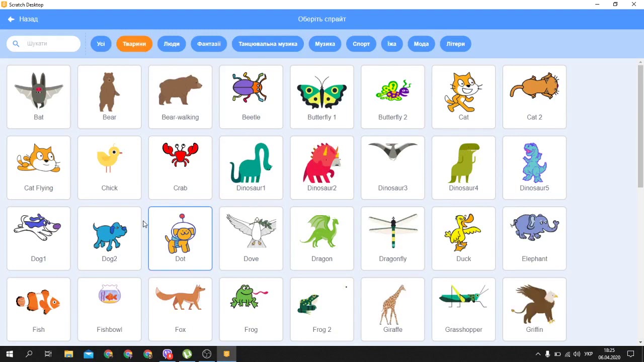The width and height of the screenshot is (644, 362).
Task: Pick the Dog2 sprite
Action: click(x=109, y=238)
